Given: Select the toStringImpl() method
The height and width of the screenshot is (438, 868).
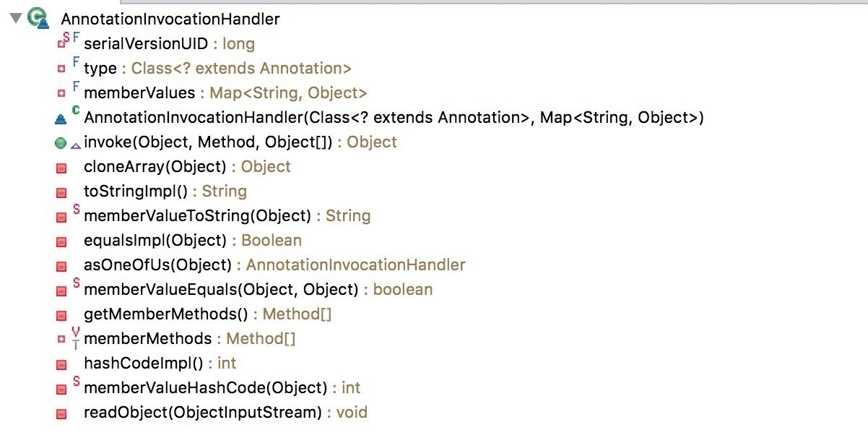Looking at the screenshot, I should [x=165, y=192].
